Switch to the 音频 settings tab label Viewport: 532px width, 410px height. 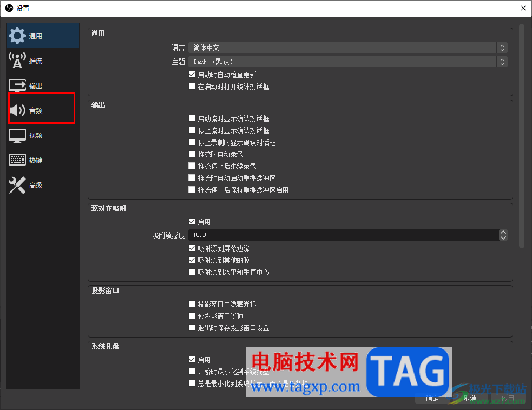(36, 110)
